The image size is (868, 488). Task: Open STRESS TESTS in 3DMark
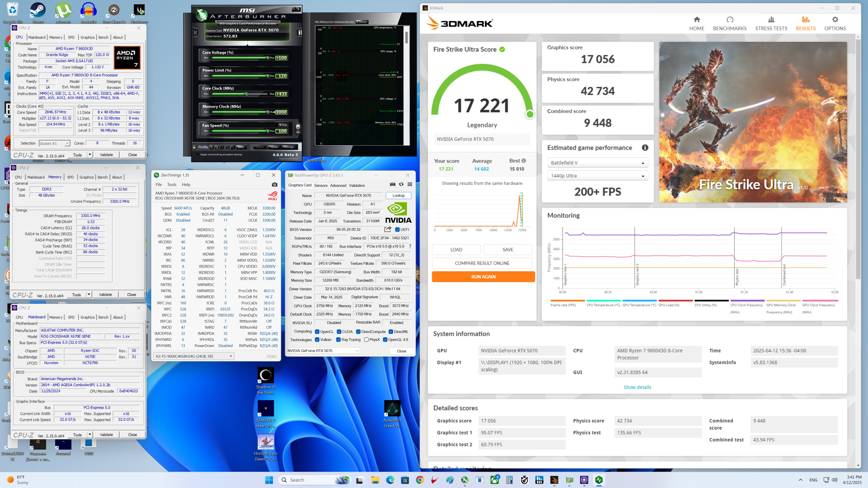click(771, 23)
